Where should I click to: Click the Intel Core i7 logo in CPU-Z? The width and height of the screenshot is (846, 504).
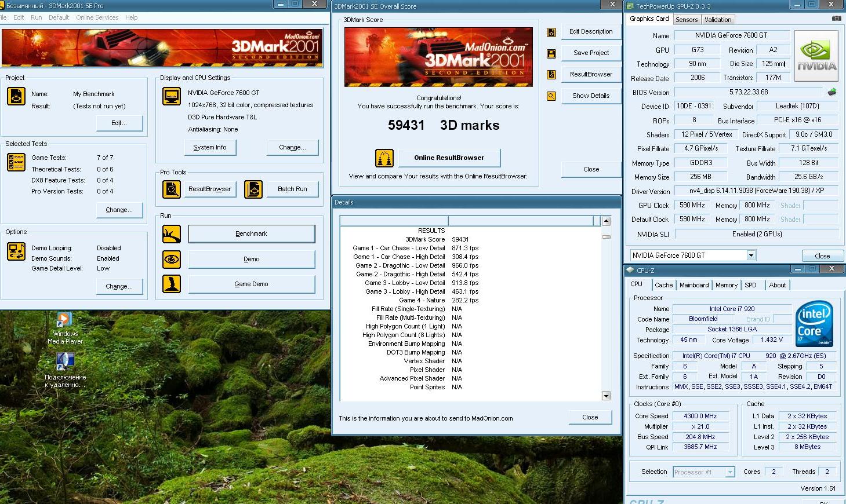click(814, 323)
